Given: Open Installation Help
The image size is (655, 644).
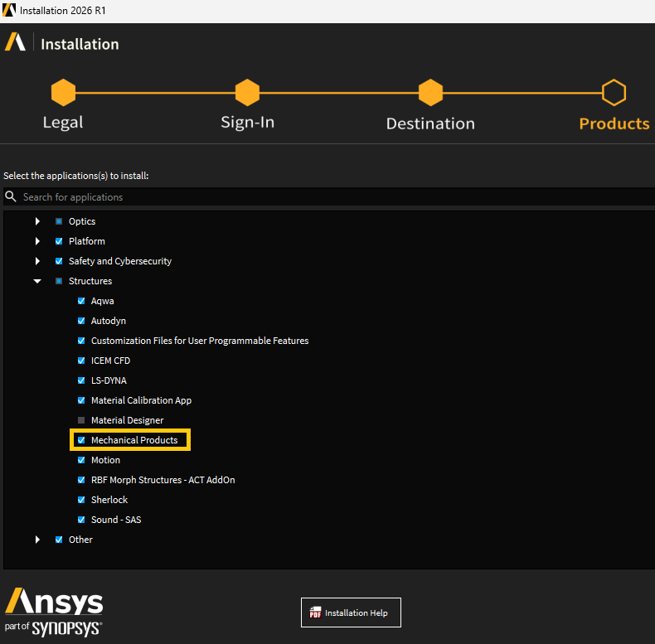Looking at the screenshot, I should [x=351, y=613].
